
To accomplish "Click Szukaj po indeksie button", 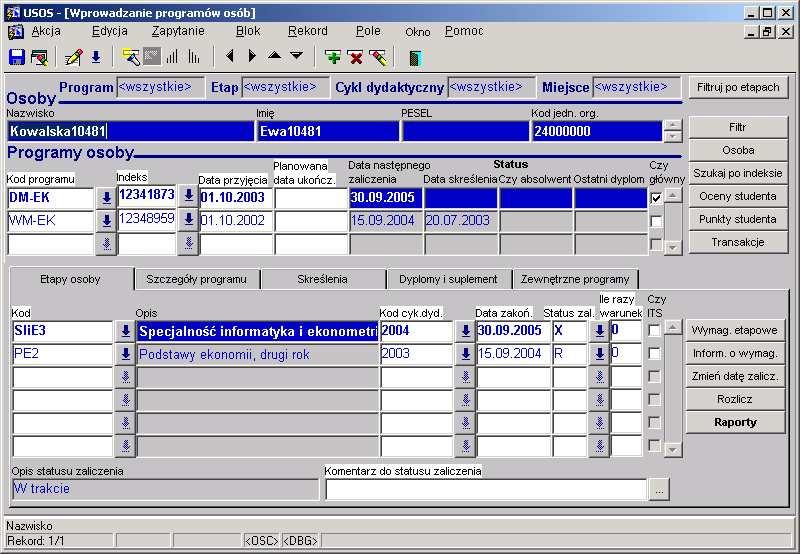I will (x=738, y=173).
